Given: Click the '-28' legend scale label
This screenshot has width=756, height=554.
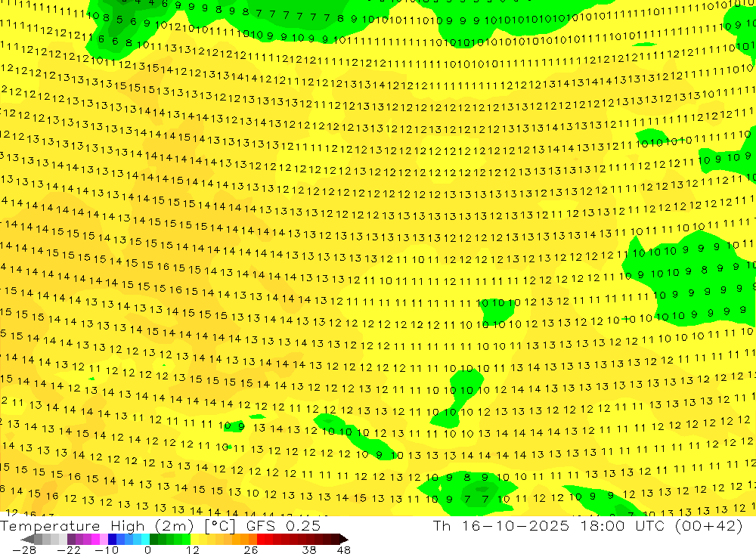Looking at the screenshot, I should [x=24, y=549].
